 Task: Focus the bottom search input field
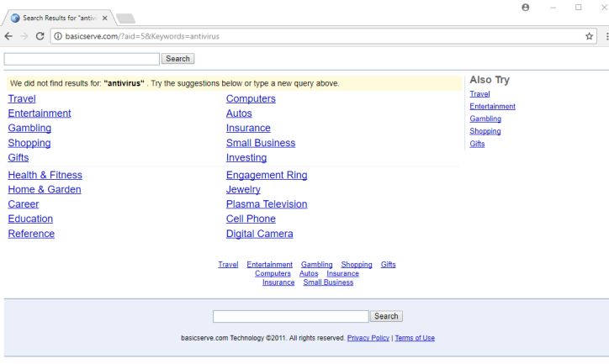click(290, 316)
